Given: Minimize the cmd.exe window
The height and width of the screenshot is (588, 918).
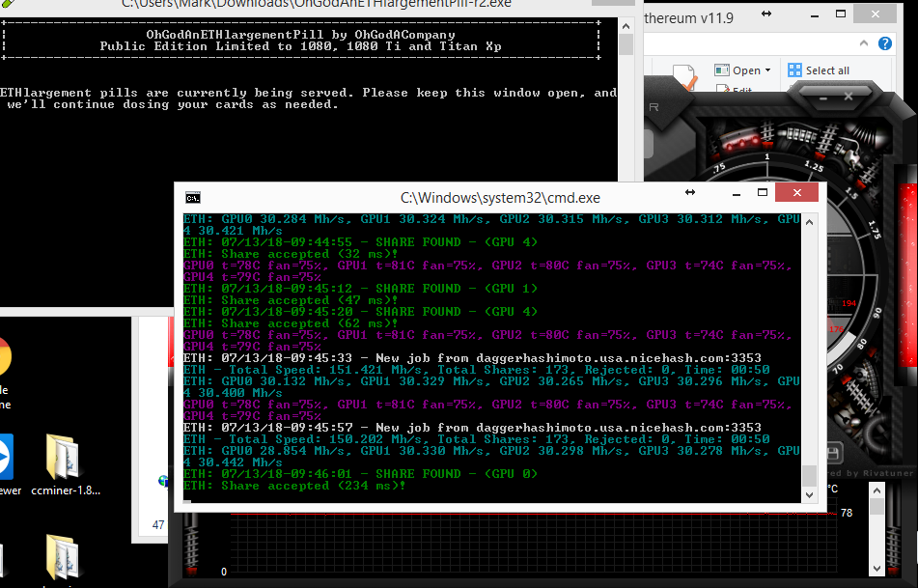Looking at the screenshot, I should [x=737, y=193].
